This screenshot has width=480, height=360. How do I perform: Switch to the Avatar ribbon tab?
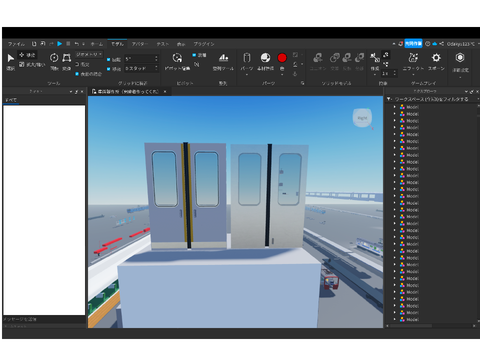[x=140, y=44]
